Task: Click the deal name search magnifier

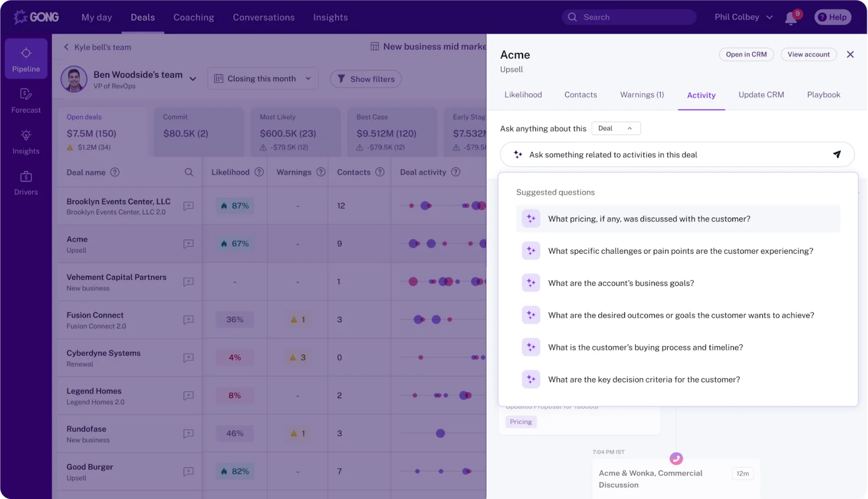Action: [189, 172]
